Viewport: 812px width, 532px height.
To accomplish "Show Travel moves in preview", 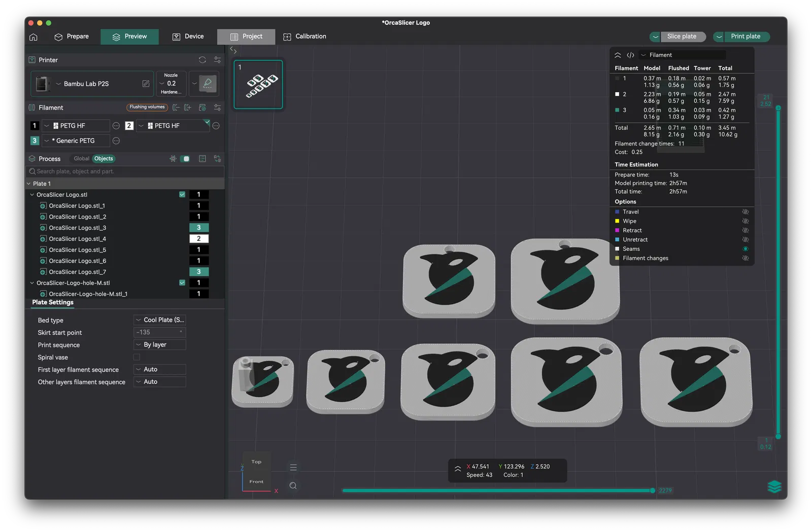I will 746,212.
